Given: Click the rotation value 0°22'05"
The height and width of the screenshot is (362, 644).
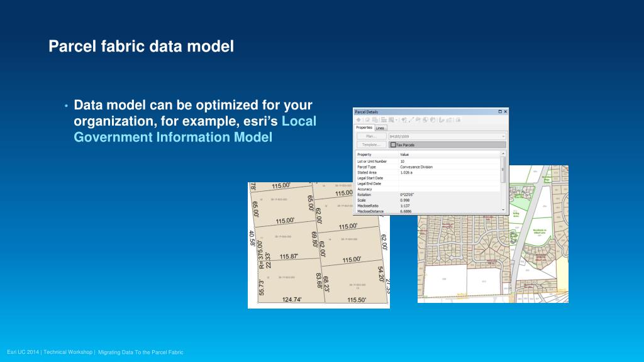Looking at the screenshot, I should [x=407, y=195].
